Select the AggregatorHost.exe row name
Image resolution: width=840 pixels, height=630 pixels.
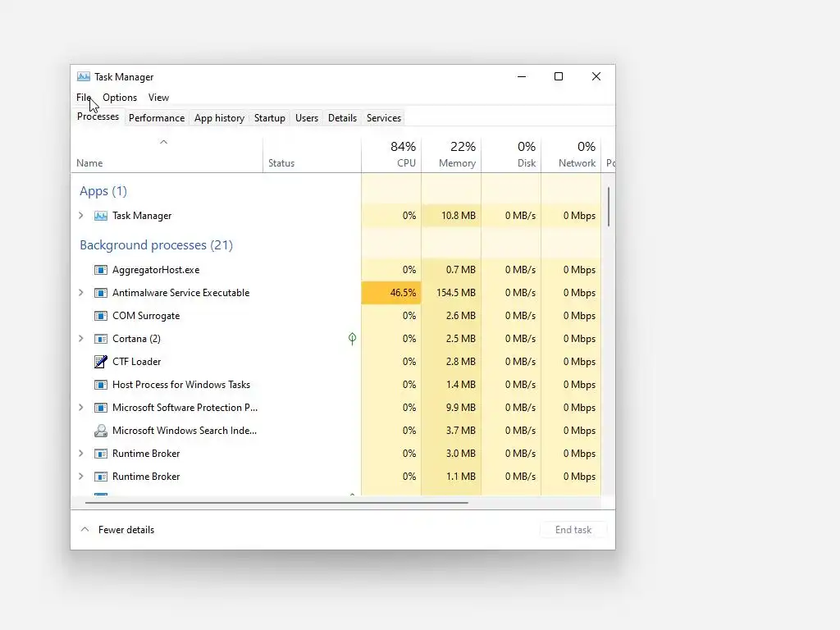pos(156,269)
